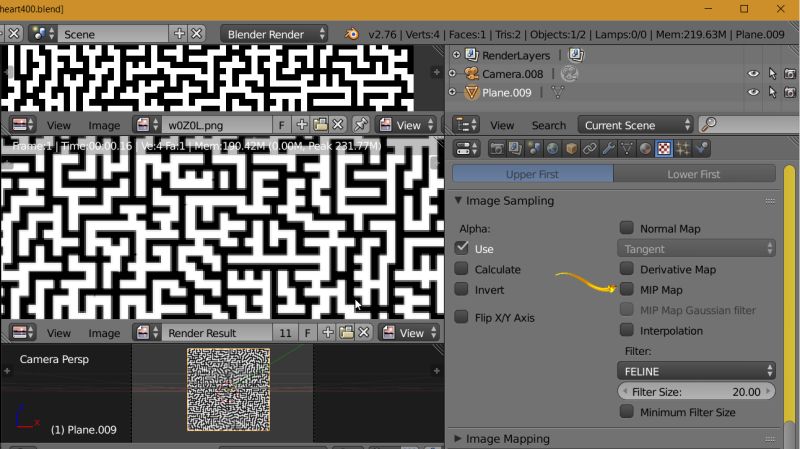The width and height of the screenshot is (800, 449).
Task: Toggle Camera.008 viewport visibility eye
Action: tap(753, 74)
